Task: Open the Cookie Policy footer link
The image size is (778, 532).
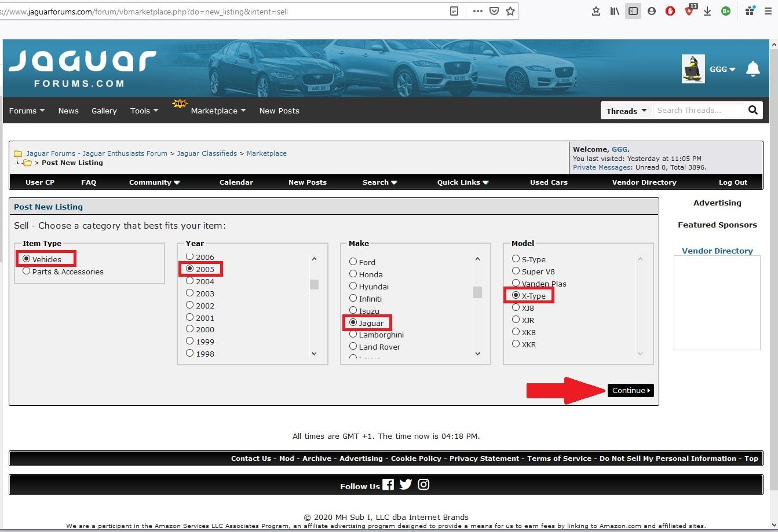Action: pos(416,458)
